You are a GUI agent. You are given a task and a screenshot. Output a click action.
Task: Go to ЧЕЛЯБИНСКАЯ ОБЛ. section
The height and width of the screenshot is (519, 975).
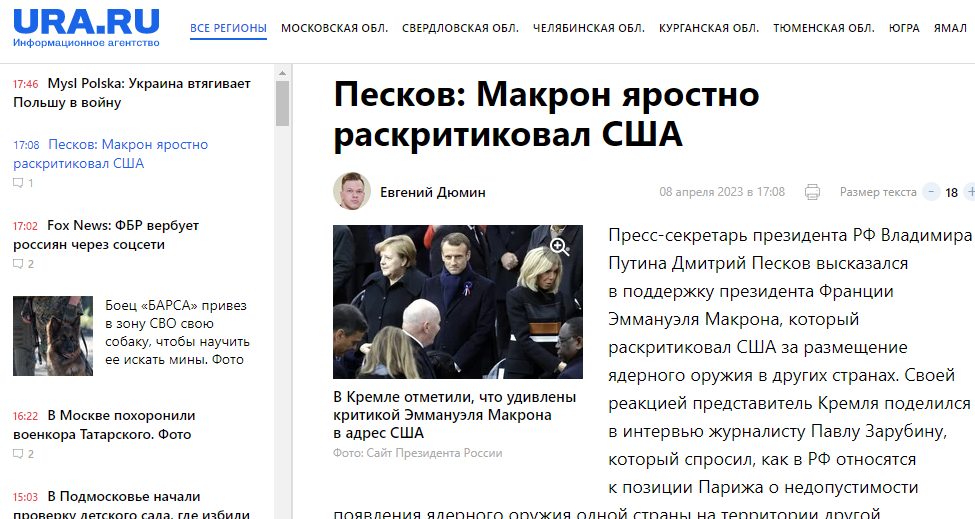pyautogui.click(x=589, y=28)
